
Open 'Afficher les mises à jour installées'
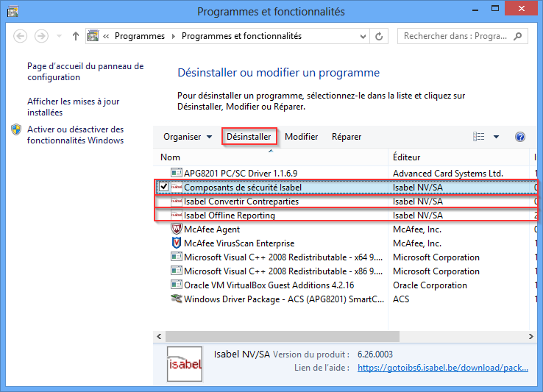(x=74, y=107)
